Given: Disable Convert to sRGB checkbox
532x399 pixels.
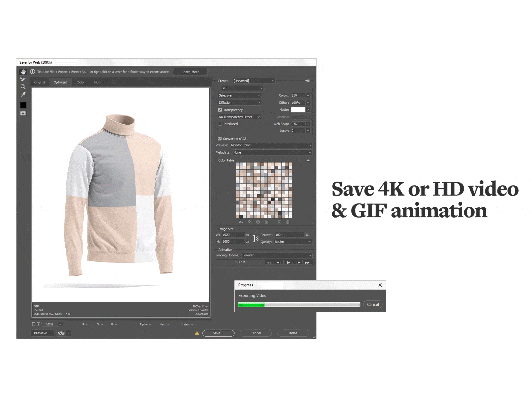Looking at the screenshot, I should 220,139.
